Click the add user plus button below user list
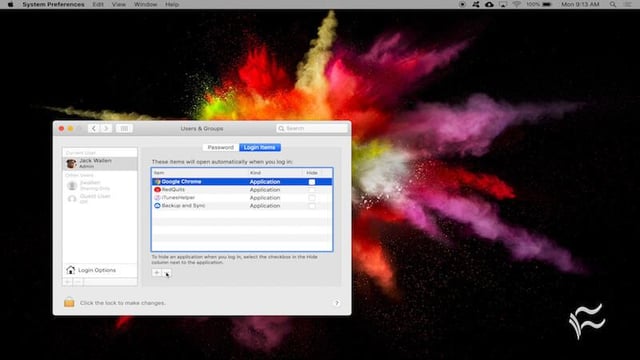 68,282
